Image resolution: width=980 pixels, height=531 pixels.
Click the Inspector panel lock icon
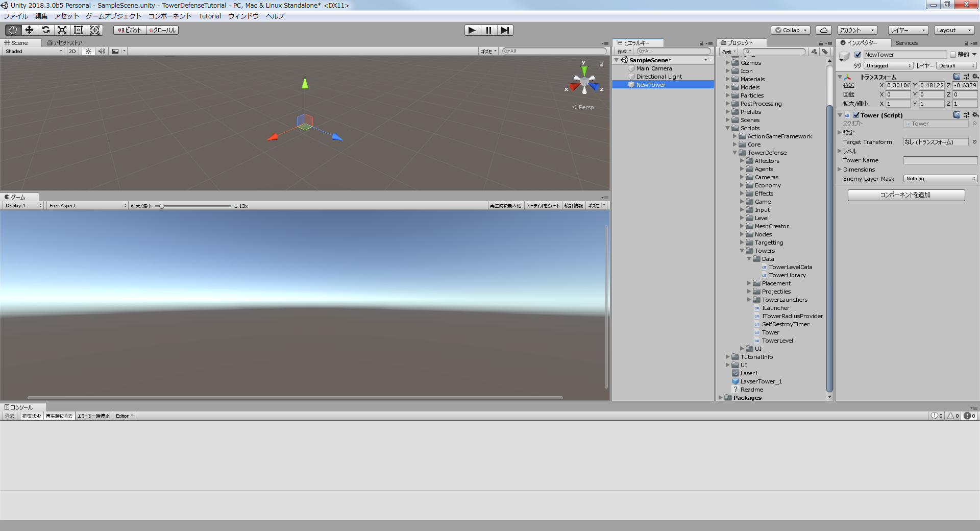coord(966,43)
